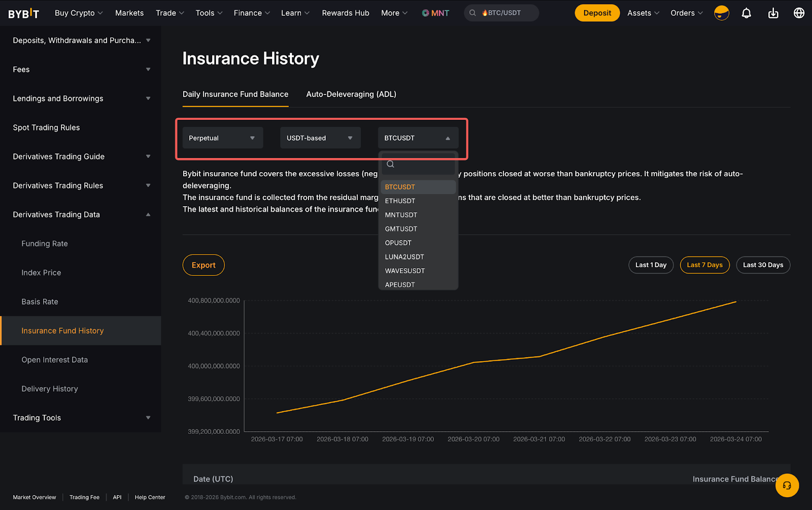
Task: Open Funding Rate in the sidebar
Action: coord(45,244)
